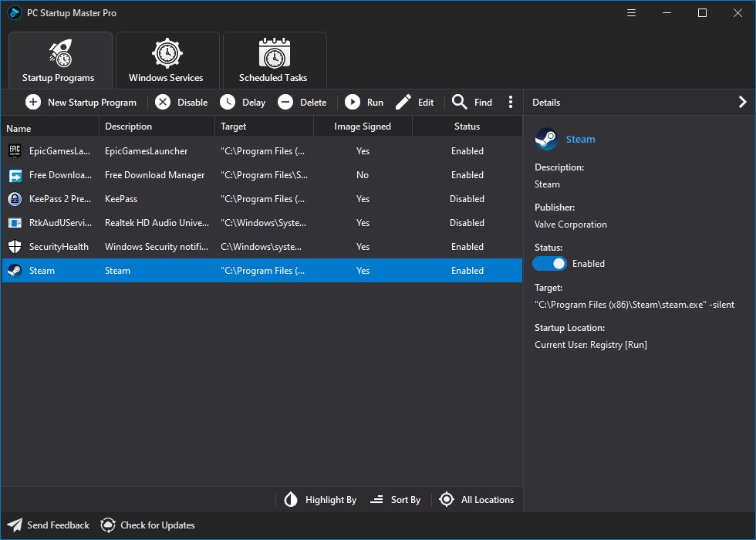
Task: Collapse the Details panel with the chevron
Action: [x=742, y=101]
